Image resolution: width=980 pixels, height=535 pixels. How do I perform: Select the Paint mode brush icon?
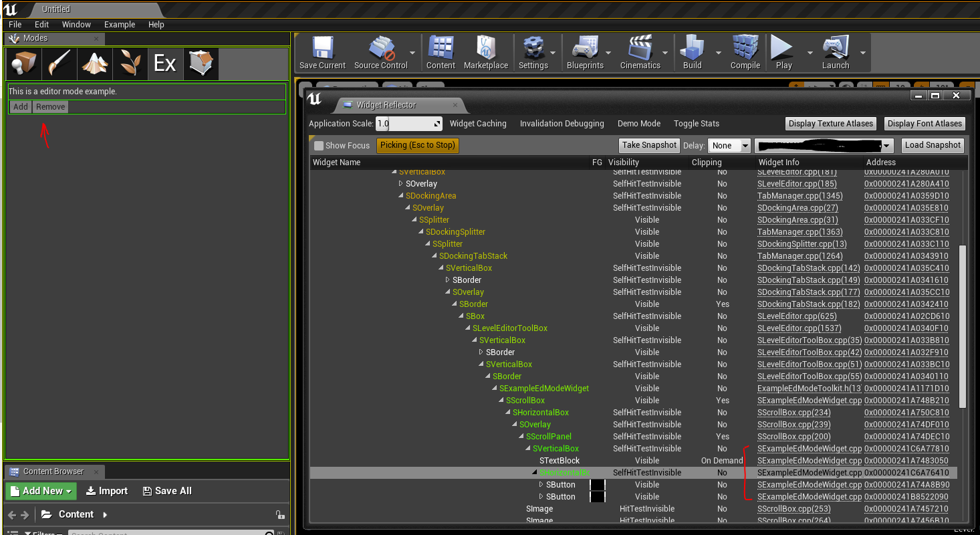pyautogui.click(x=59, y=64)
